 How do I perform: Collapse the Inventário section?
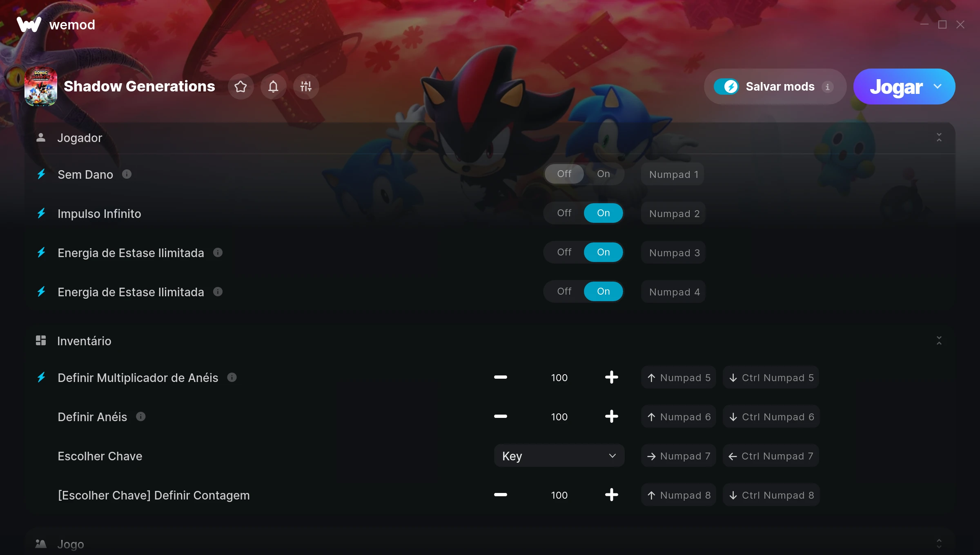click(939, 341)
